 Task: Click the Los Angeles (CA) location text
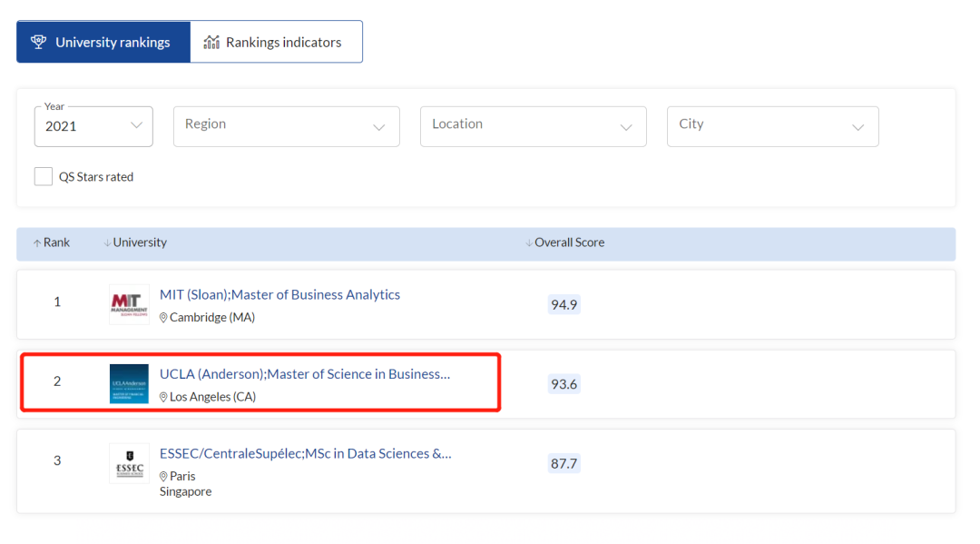pyautogui.click(x=213, y=397)
